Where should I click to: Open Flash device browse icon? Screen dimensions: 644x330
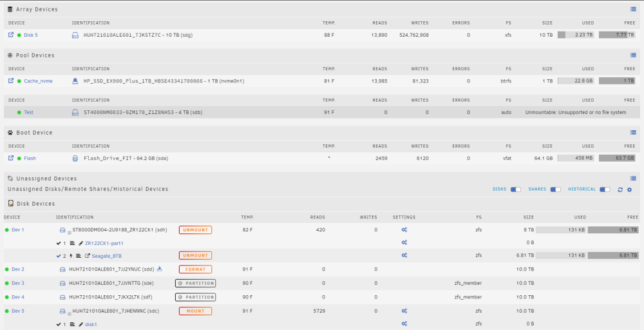point(11,158)
